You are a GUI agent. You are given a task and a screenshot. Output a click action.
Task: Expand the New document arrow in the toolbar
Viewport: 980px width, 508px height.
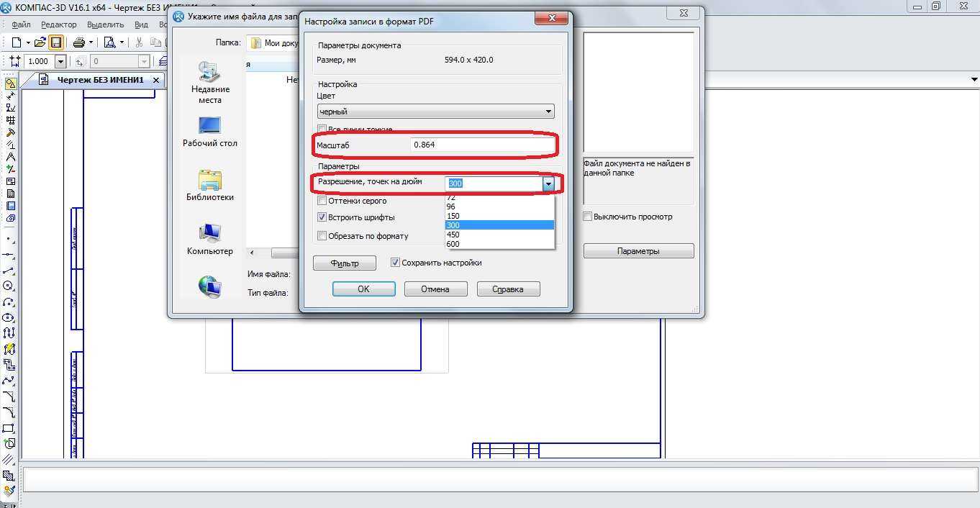pyautogui.click(x=27, y=42)
